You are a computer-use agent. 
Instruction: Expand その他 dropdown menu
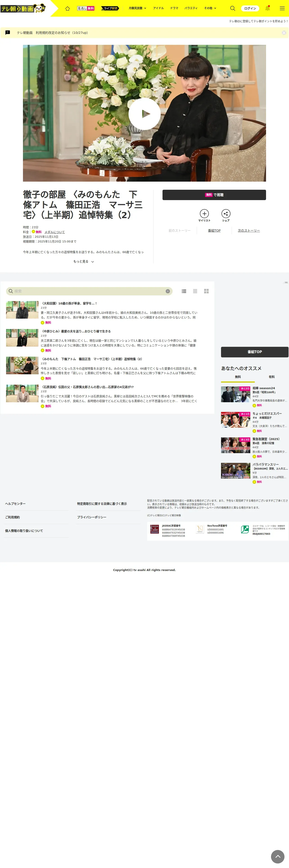pyautogui.click(x=210, y=8)
